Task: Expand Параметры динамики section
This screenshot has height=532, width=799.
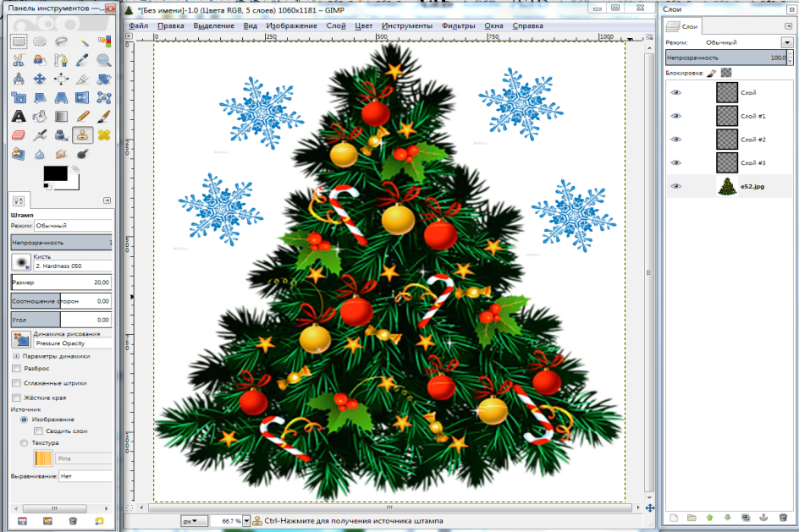Action: (16, 356)
